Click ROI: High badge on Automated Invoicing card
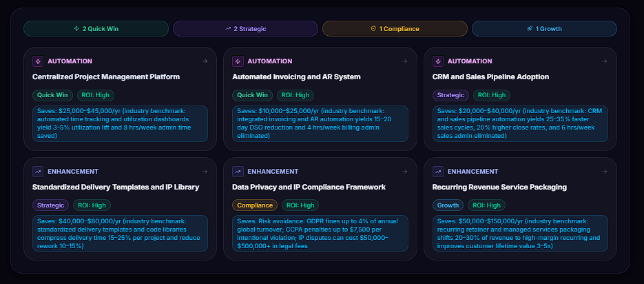Screen dimensions: 644x284 tap(295, 95)
